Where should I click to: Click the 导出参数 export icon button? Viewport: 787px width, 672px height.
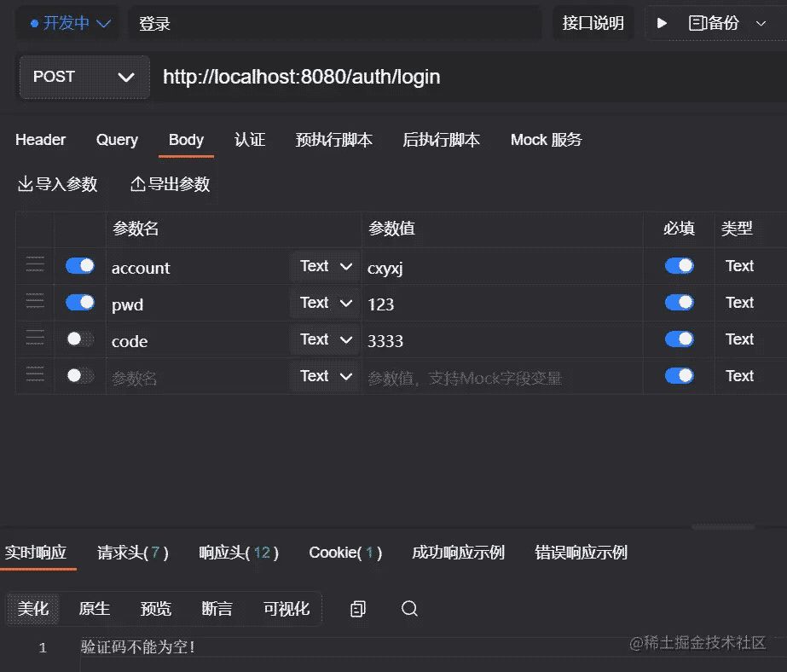pos(170,184)
